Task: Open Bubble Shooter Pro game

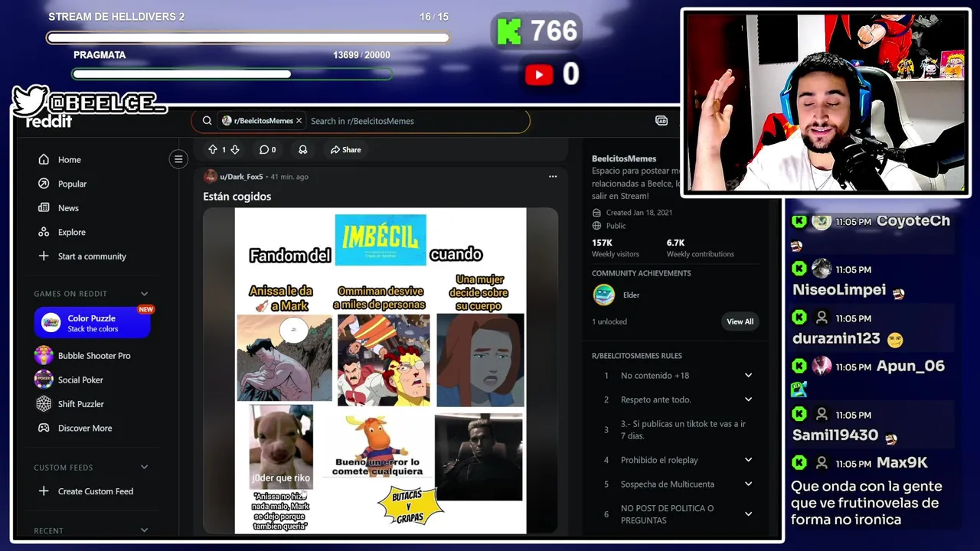Action: [94, 356]
